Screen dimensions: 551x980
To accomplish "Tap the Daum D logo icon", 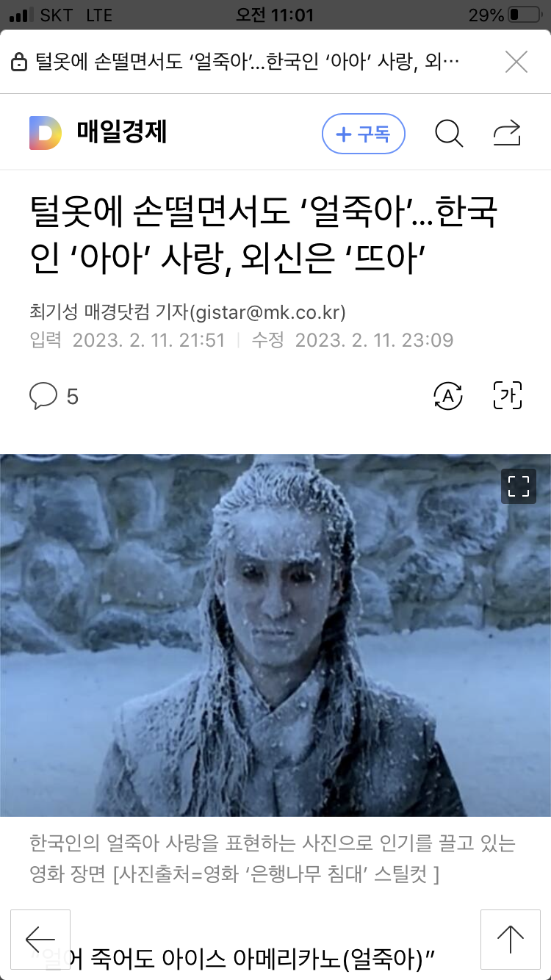I will click(46, 133).
